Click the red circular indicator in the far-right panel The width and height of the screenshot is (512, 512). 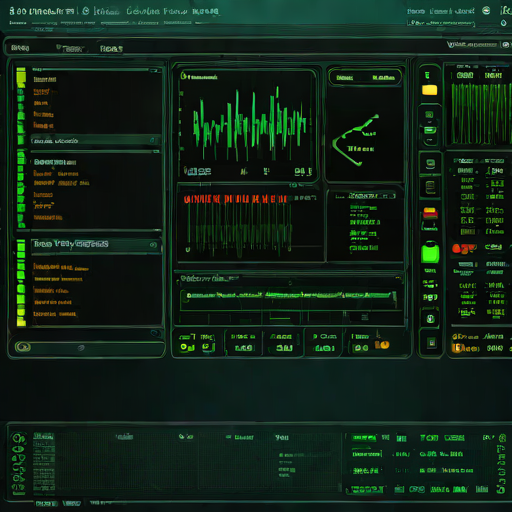point(457,248)
